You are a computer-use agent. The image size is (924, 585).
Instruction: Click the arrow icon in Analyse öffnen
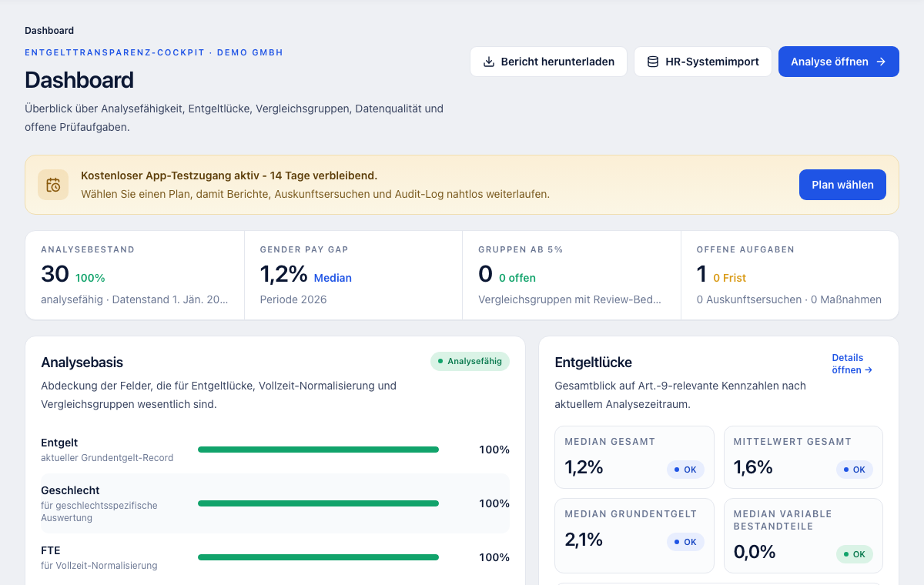(881, 62)
